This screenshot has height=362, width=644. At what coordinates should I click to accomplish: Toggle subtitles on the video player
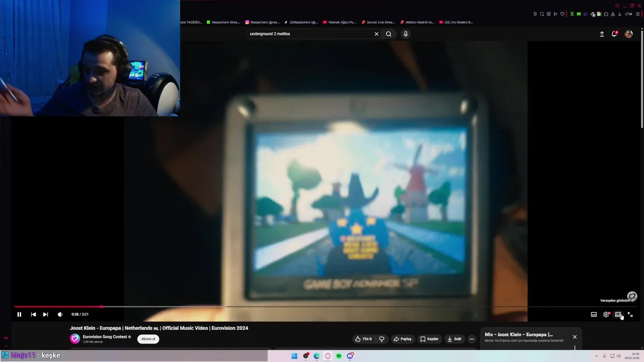594,314
